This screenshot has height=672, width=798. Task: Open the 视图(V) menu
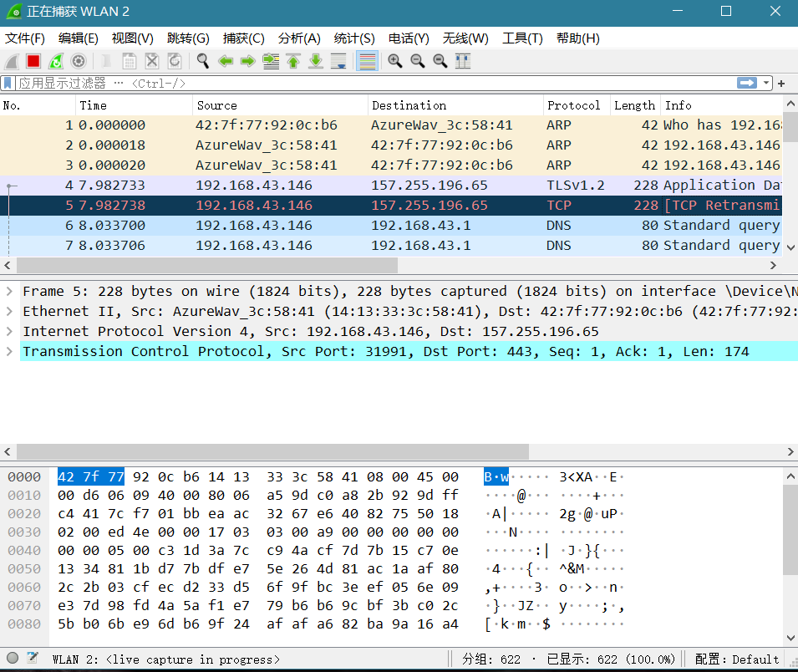click(x=132, y=38)
